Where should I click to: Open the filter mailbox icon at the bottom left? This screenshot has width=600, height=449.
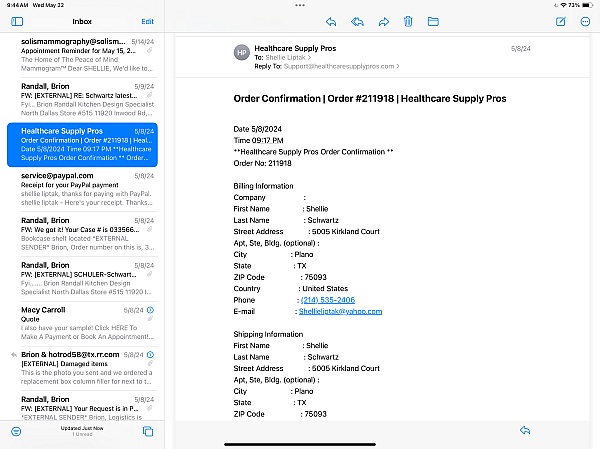(x=16, y=431)
